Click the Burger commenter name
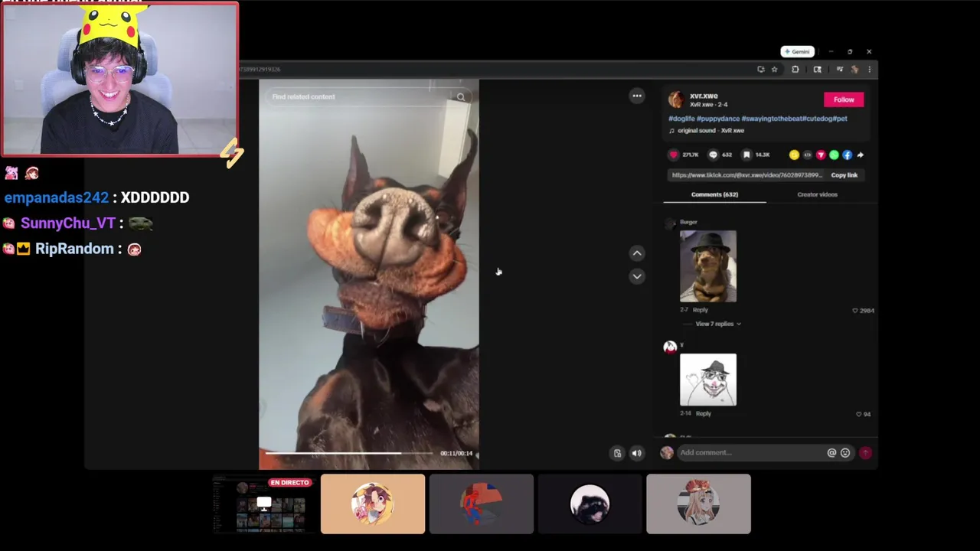Screen dimensions: 980x551 click(x=688, y=222)
